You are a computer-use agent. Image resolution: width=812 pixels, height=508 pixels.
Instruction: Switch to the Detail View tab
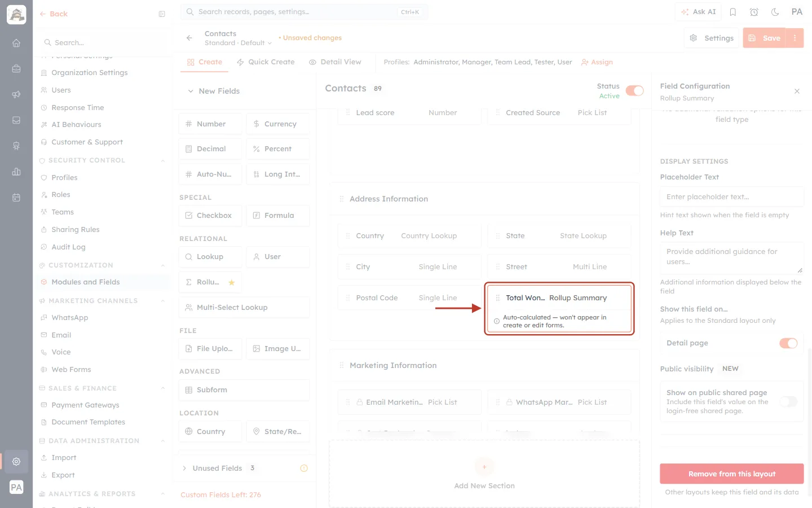pyautogui.click(x=335, y=62)
